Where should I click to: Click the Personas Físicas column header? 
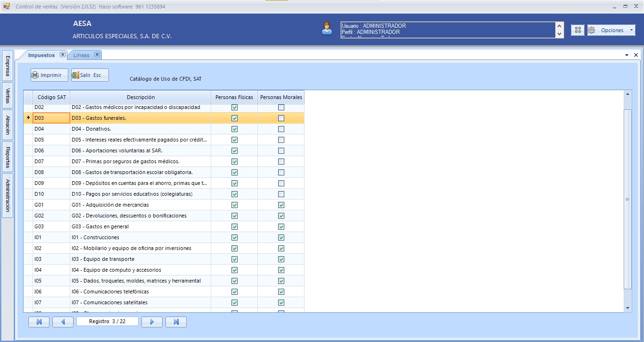pyautogui.click(x=234, y=97)
